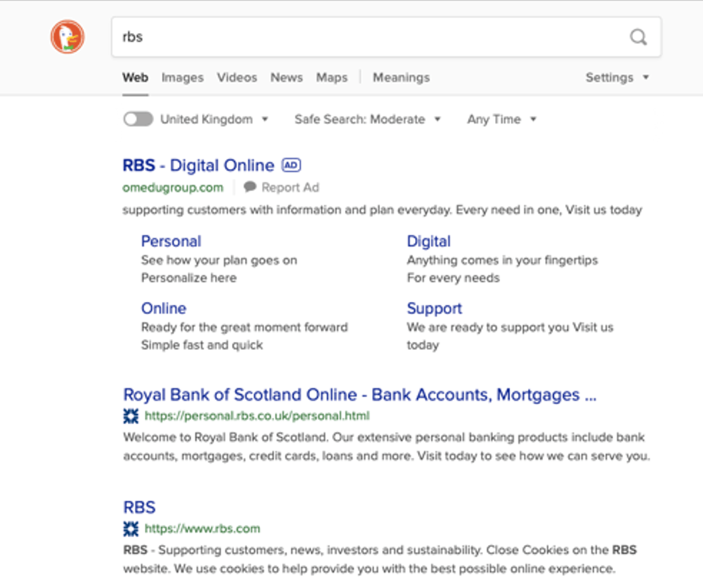The height and width of the screenshot is (588, 703).
Task: Switch to the Maps tab
Action: (332, 78)
